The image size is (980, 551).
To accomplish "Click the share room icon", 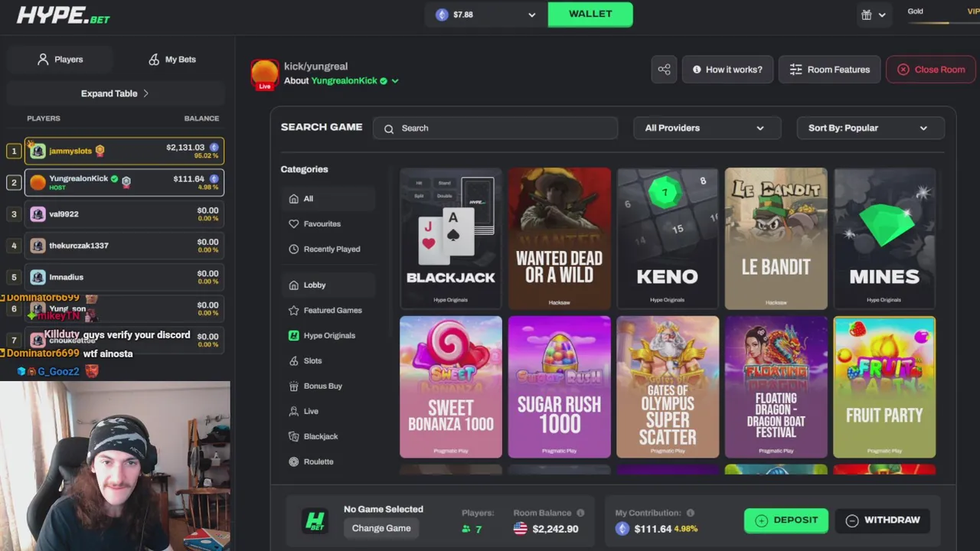I will [664, 70].
